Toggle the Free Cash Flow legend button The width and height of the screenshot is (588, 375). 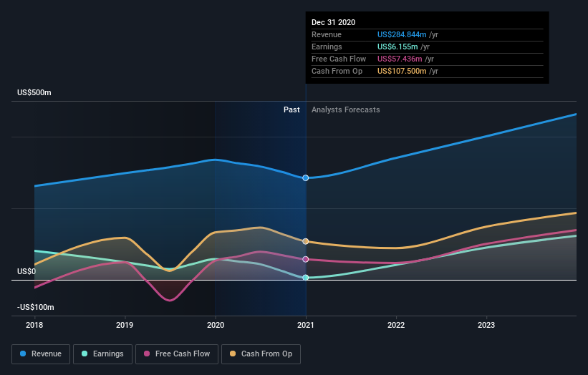point(177,354)
